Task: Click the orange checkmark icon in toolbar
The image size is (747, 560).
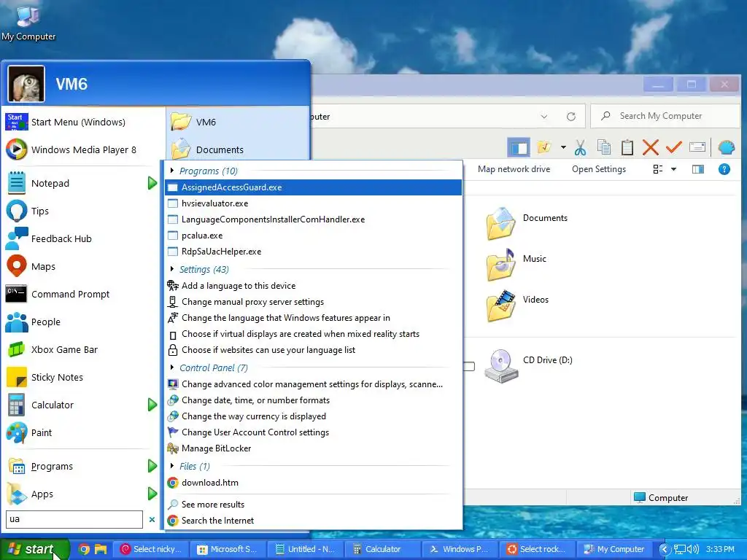Action: pos(673,147)
